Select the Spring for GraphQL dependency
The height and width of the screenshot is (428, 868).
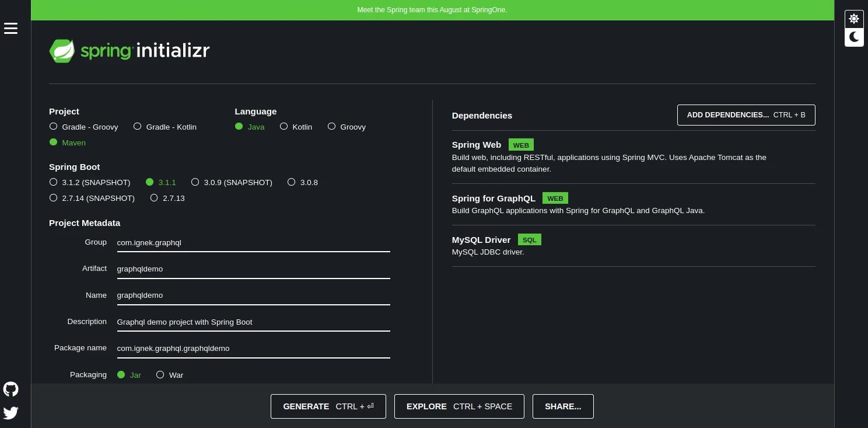pos(633,204)
